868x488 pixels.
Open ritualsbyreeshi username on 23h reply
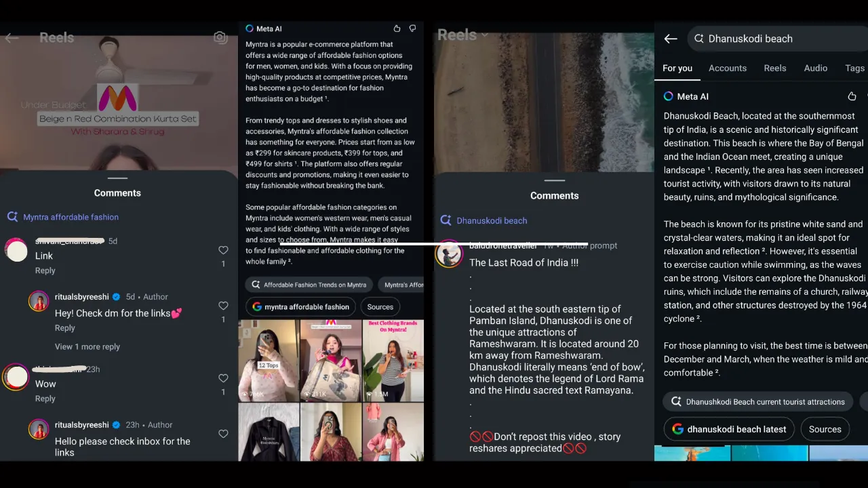(81, 425)
